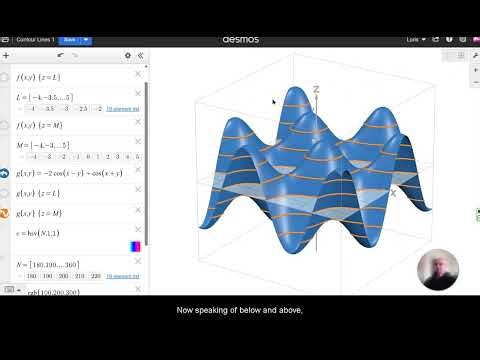This screenshot has height=360, width=480.
Task: Edit the f(x,y) {z=L} expression
Action: (39, 77)
